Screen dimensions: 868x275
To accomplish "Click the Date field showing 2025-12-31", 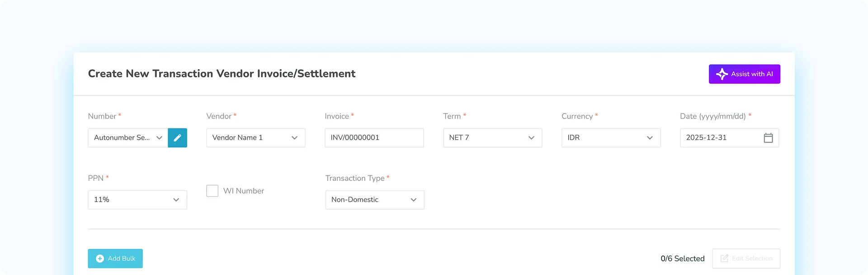I will (x=729, y=137).
